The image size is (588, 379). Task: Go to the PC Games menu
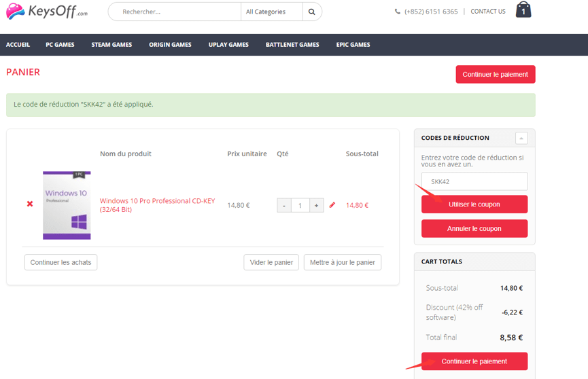pyautogui.click(x=60, y=45)
